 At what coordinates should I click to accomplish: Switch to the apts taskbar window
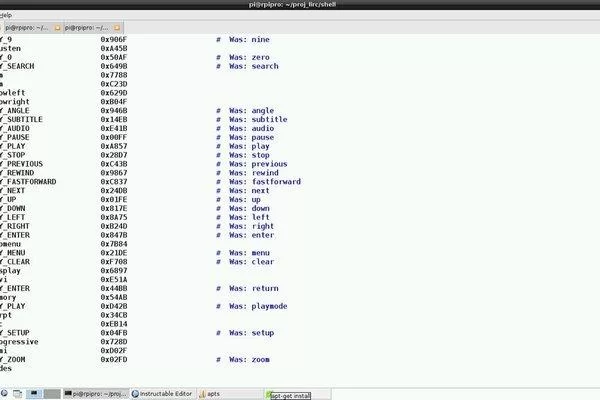230,393
